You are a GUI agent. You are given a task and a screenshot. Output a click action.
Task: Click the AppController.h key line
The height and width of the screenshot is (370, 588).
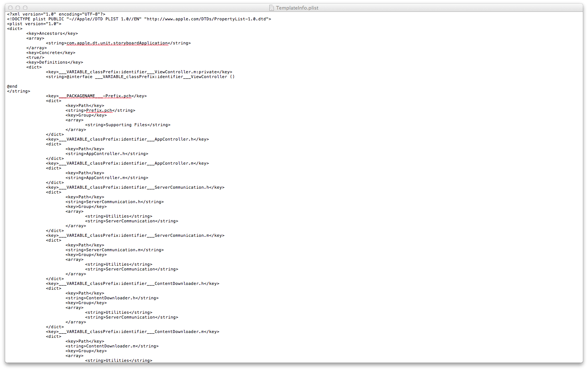click(127, 139)
